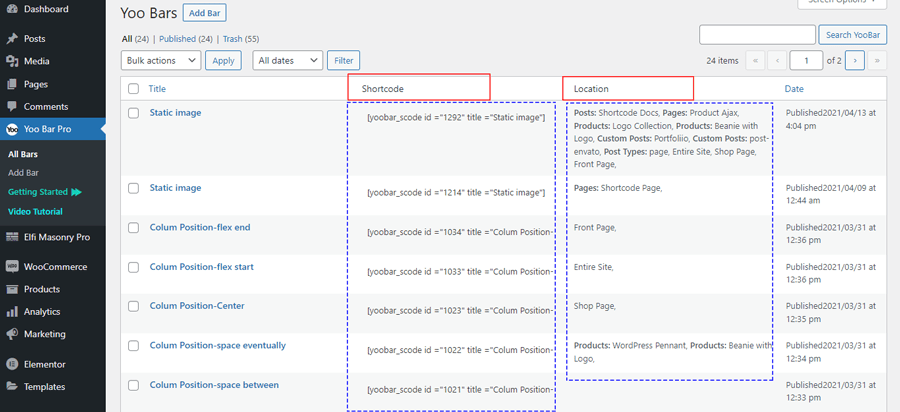
Task: Open the All dates dropdown
Action: pos(288,60)
